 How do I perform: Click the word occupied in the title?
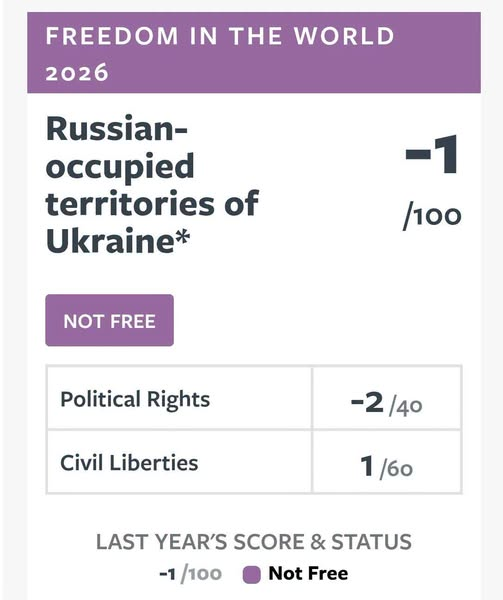point(120,167)
